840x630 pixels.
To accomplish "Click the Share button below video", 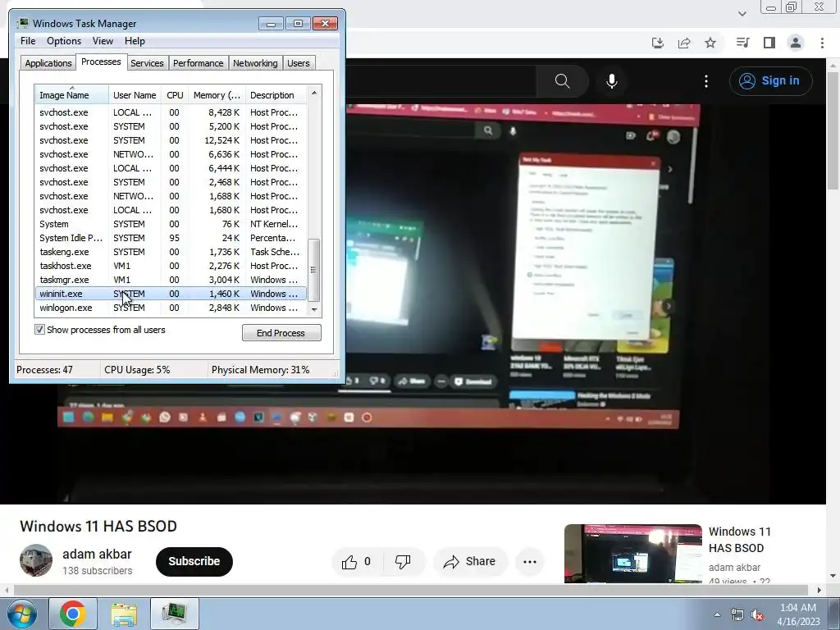I will pyautogui.click(x=469, y=561).
